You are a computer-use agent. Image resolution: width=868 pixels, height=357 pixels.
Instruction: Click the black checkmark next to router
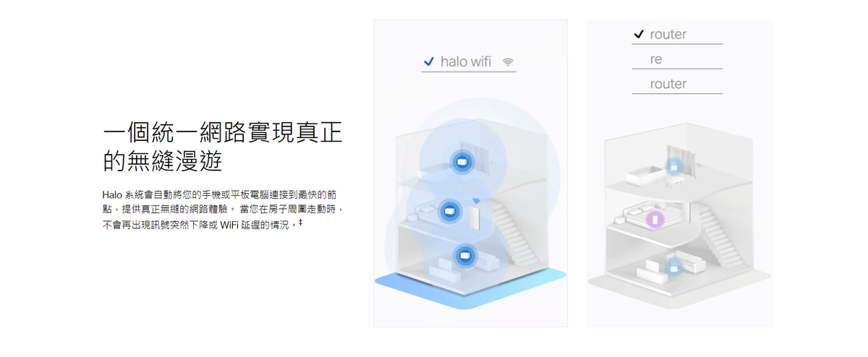point(639,34)
